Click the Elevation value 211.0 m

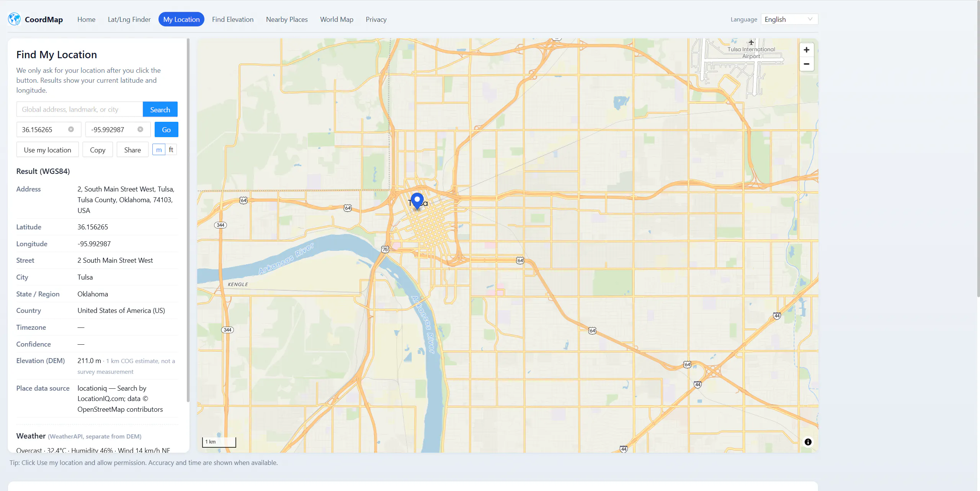[x=89, y=361]
